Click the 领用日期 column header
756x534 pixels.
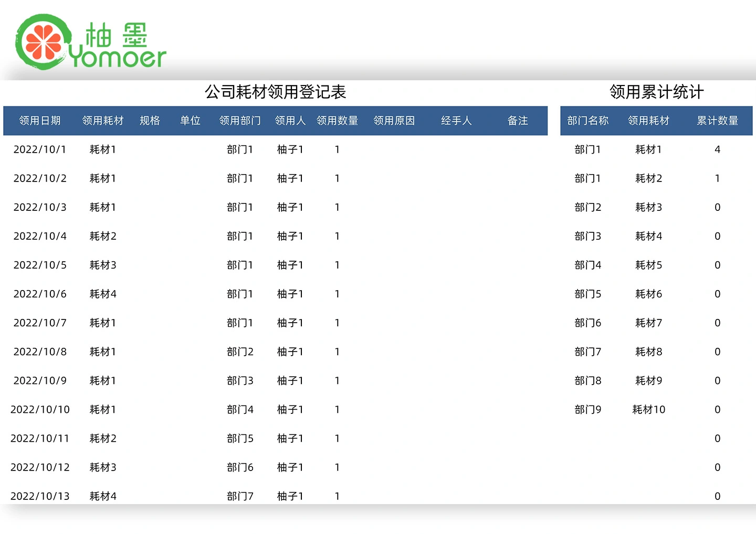(x=40, y=121)
